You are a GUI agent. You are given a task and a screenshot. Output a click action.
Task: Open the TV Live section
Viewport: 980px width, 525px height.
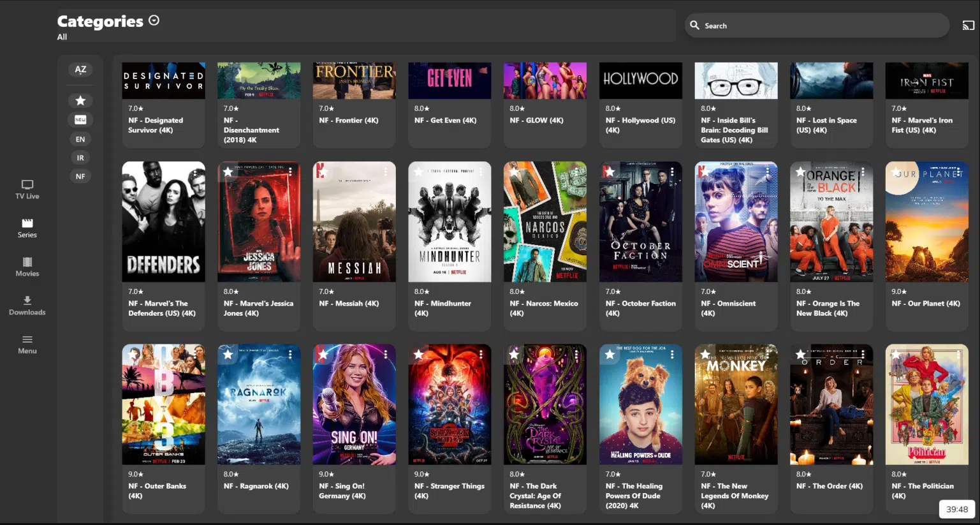point(27,189)
